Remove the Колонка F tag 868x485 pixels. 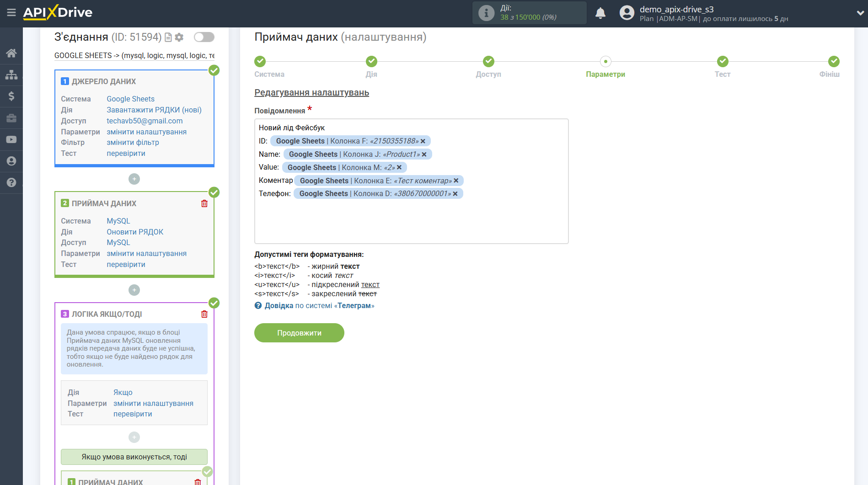(x=423, y=141)
